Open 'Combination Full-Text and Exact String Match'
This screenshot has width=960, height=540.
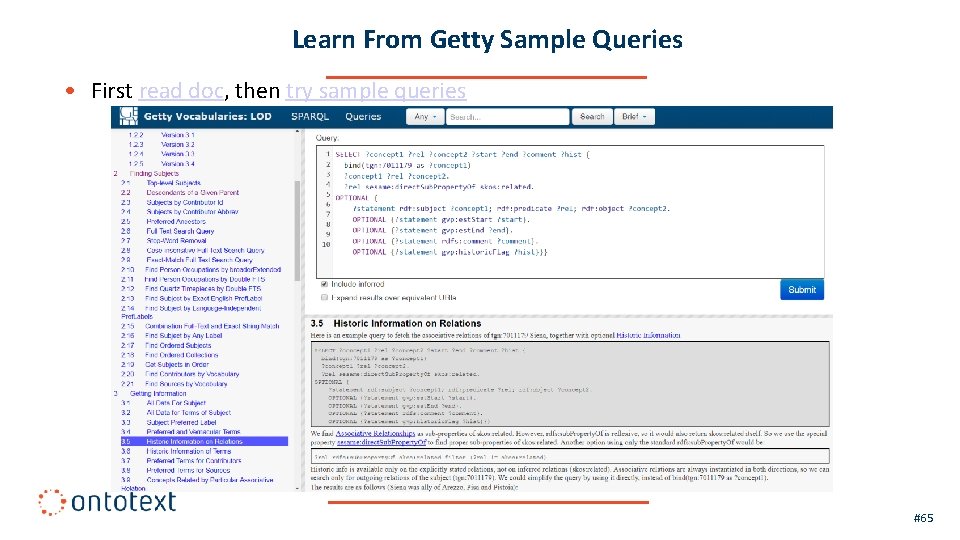click(212, 326)
